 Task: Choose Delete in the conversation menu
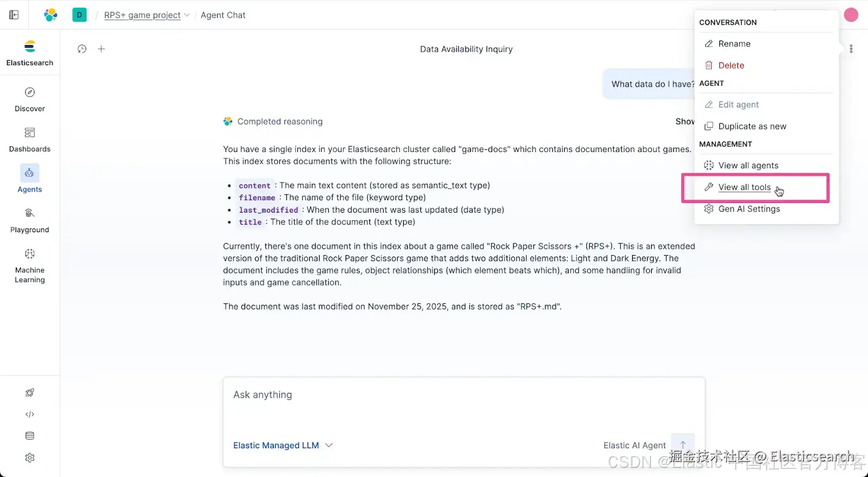point(731,66)
